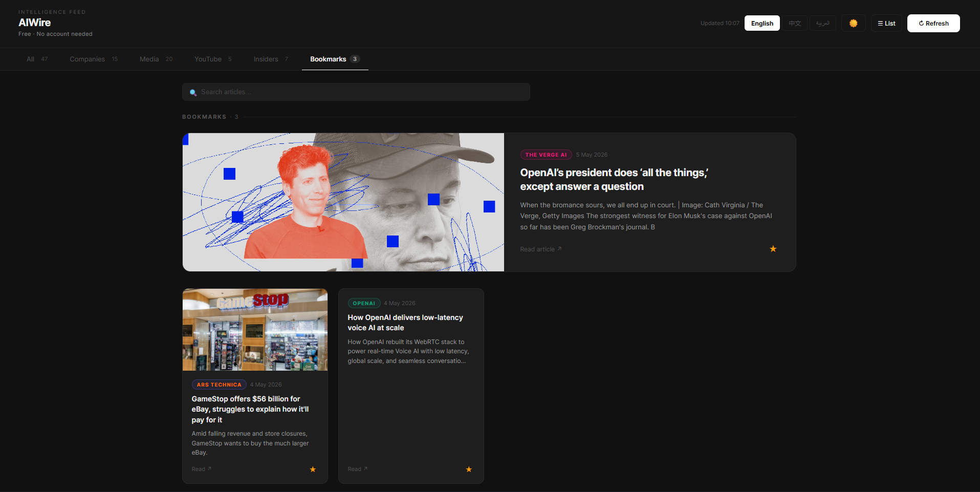Toggle bookmark star on low-latency voice AI card
The image size is (980, 492).
(469, 469)
